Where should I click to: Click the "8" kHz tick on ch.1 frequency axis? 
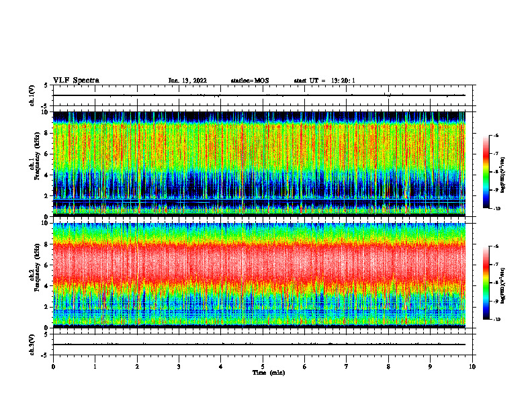(x=47, y=133)
